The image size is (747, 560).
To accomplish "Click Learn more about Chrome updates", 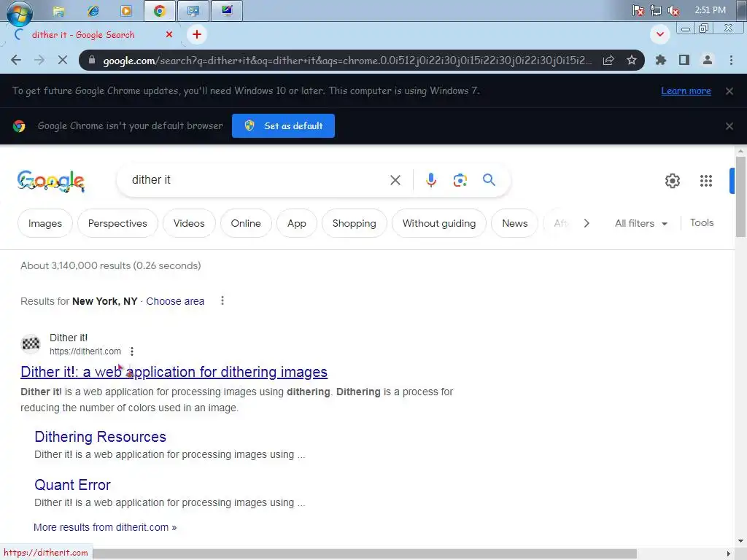I will 686,91.
